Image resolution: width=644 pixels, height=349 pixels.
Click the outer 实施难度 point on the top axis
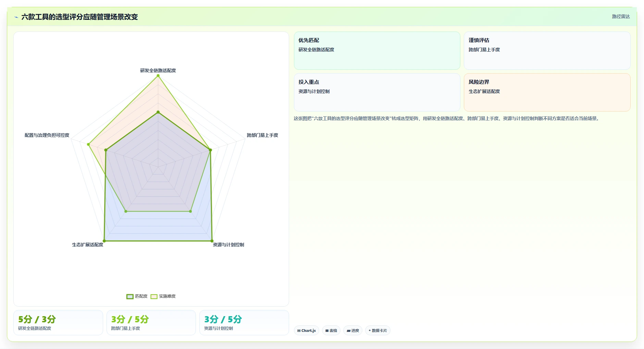[158, 76]
